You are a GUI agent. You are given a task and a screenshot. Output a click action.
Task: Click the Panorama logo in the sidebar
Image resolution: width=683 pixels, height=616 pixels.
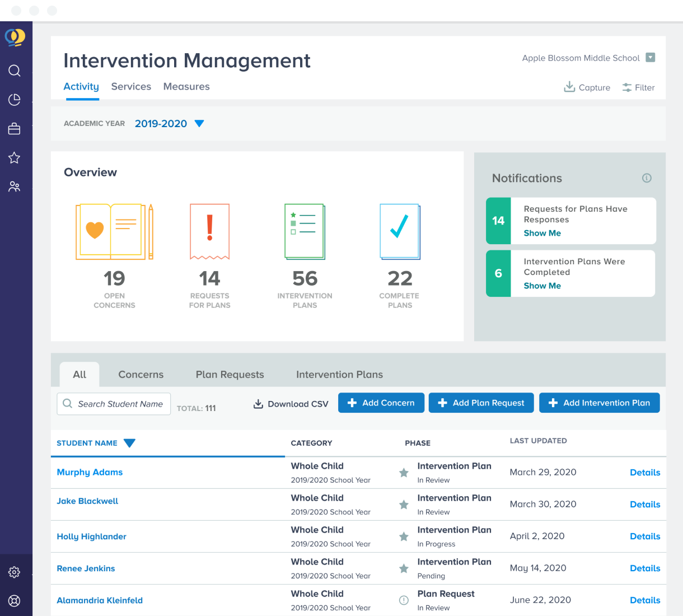(x=15, y=38)
